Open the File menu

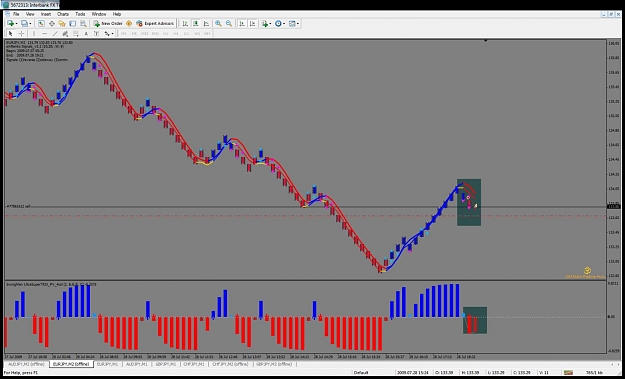click(16, 14)
